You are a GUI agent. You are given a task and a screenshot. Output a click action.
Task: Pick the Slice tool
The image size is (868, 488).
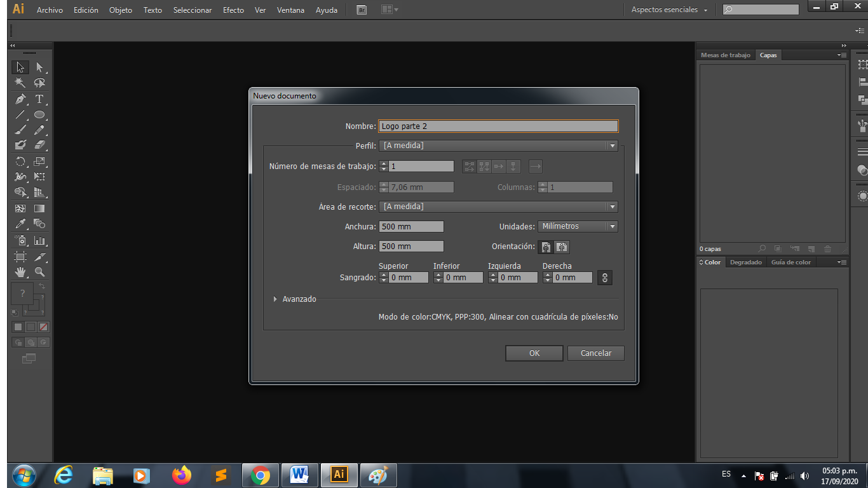pos(39,257)
